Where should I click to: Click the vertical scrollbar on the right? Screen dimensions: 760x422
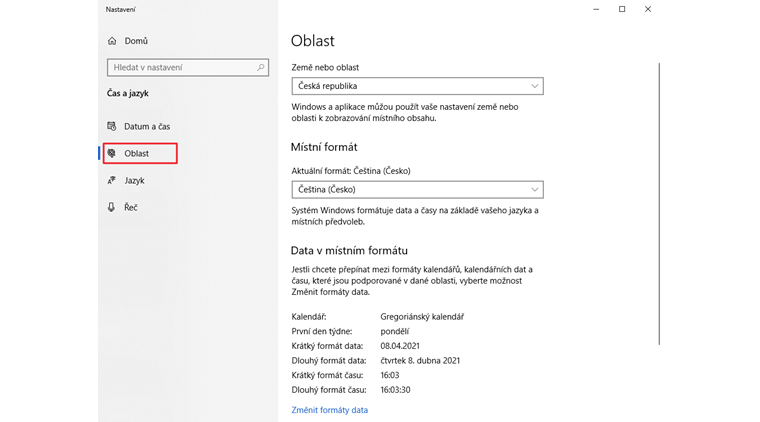tap(658, 200)
